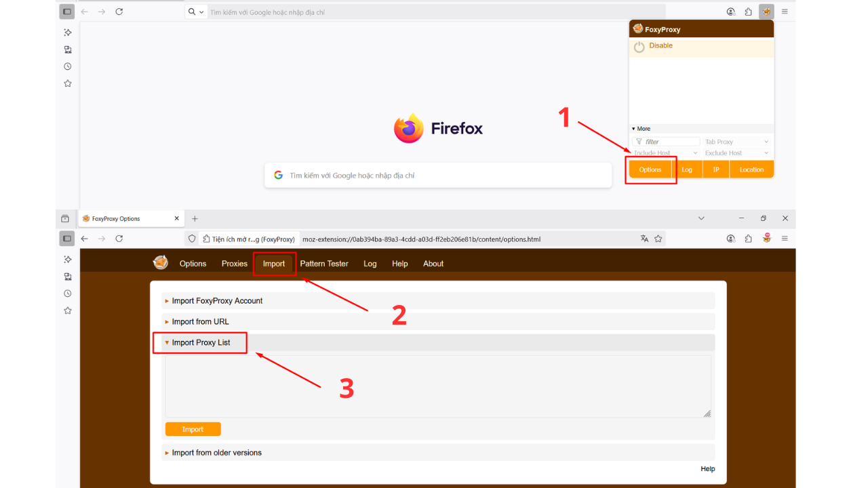Collapse Import Proxy List section
Image resolution: width=868 pixels, height=488 pixels.
438,343
